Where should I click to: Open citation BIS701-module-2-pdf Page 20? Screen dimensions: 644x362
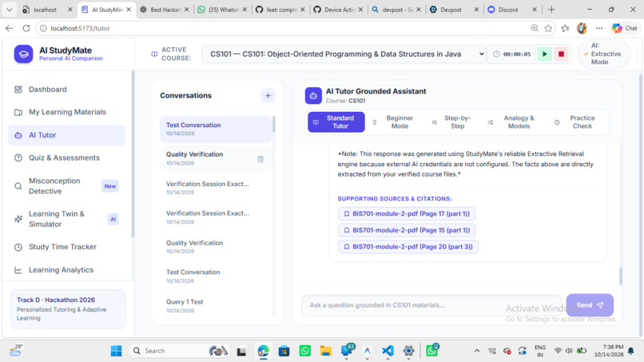click(408, 247)
